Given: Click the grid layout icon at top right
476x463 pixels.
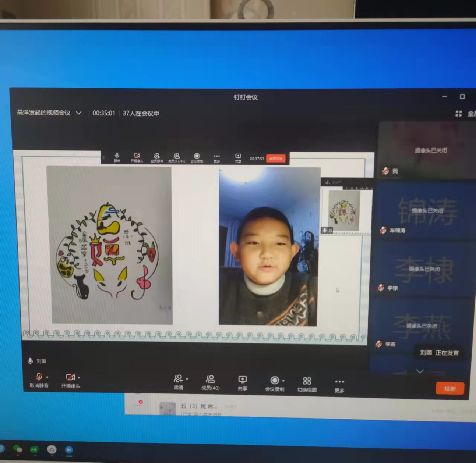Looking at the screenshot, I should 458,114.
